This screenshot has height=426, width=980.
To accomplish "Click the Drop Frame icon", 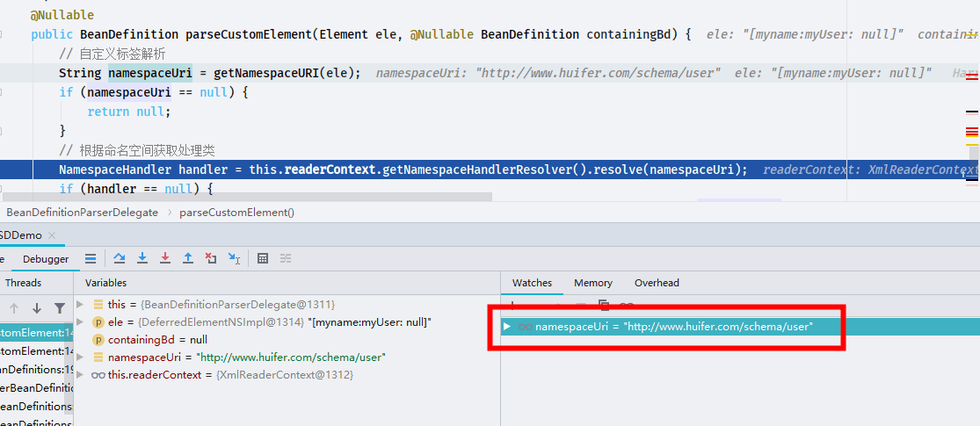I will point(211,258).
